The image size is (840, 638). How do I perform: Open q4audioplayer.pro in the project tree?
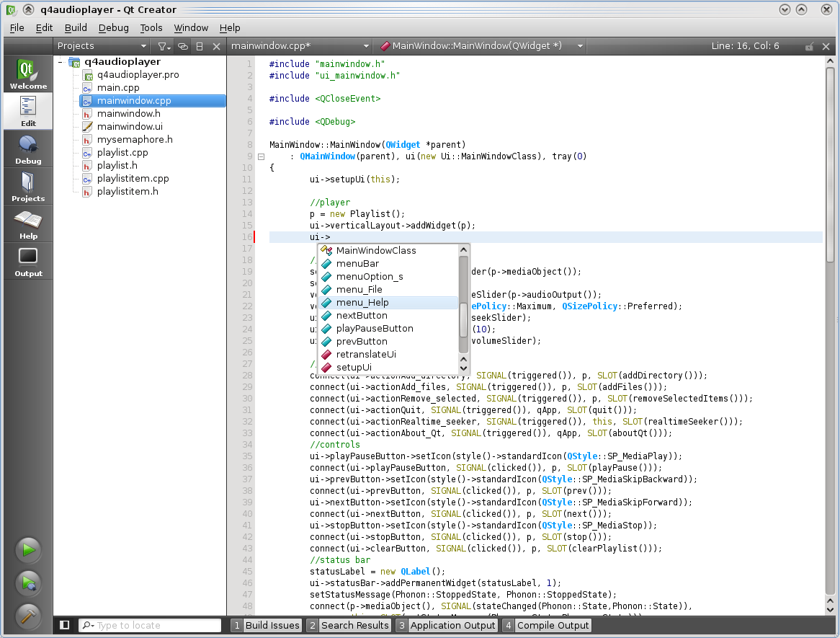[x=138, y=74]
